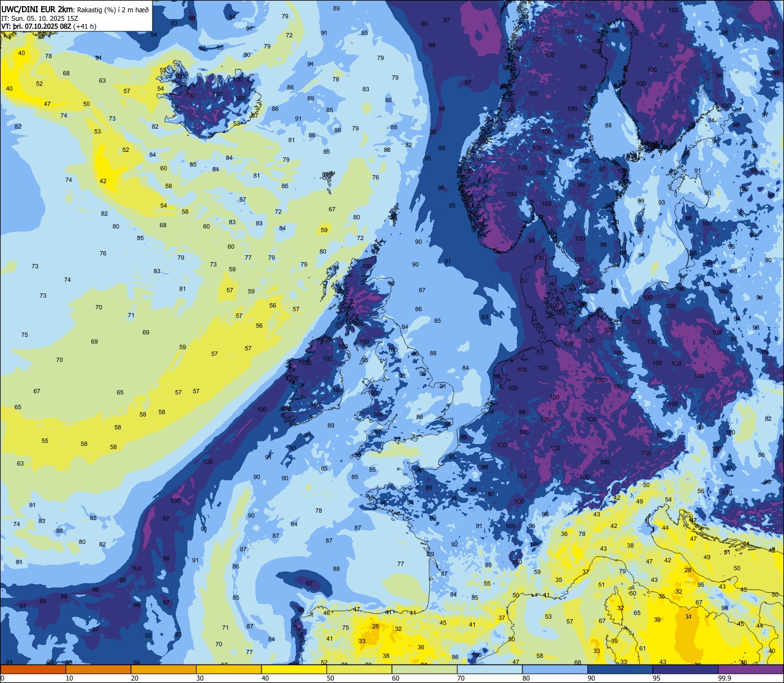Pick the 50–60 legend color segment
This screenshot has width=784, height=683.
click(x=359, y=670)
